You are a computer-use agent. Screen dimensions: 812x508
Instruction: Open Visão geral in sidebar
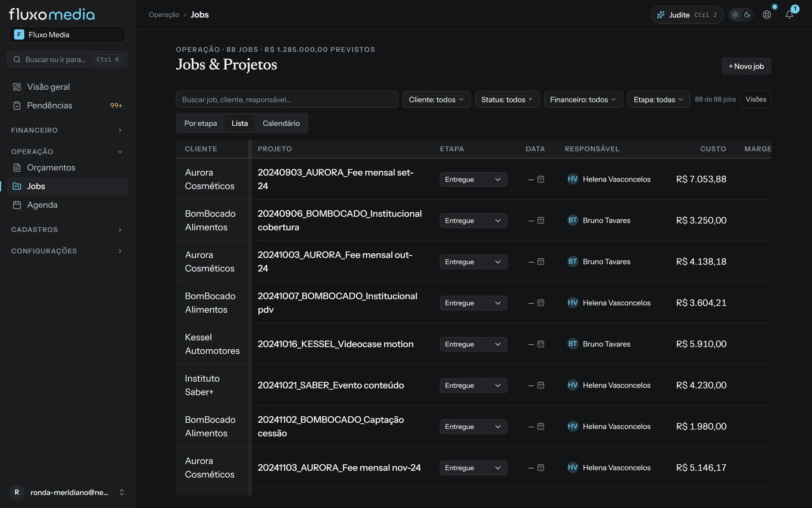click(x=67, y=87)
